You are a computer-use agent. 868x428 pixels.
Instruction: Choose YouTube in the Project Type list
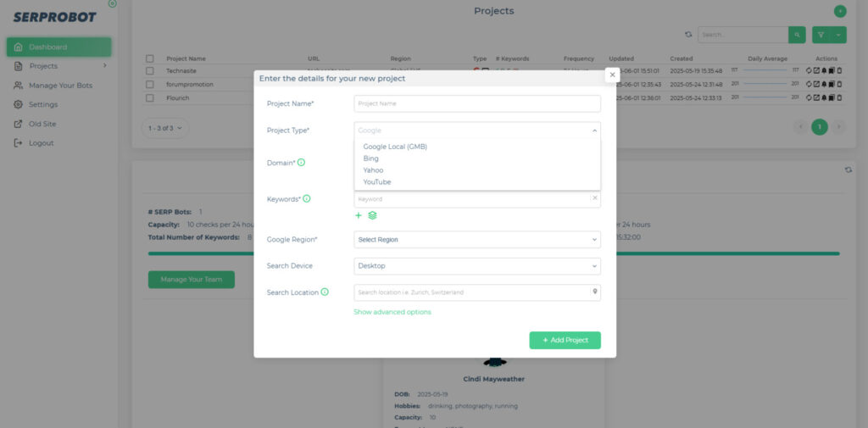(x=377, y=182)
